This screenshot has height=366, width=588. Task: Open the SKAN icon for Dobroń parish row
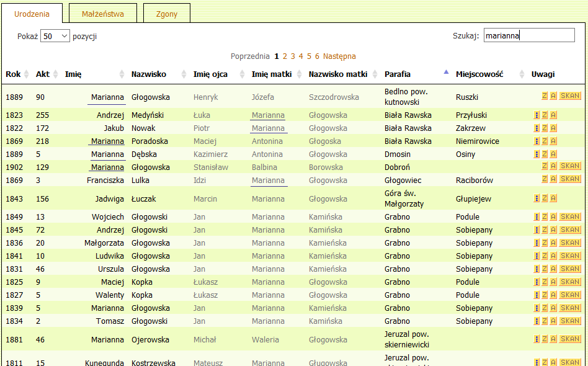coord(570,166)
